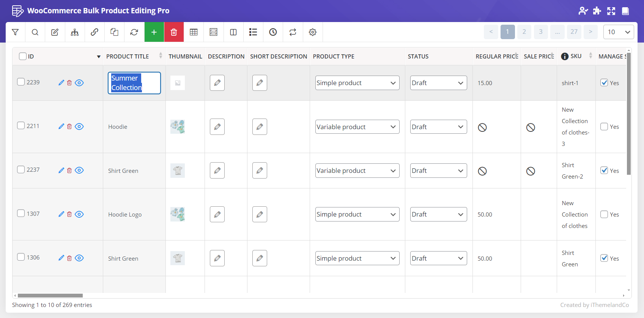Click the horizontal scrollbar at table bottom
Image resolution: width=644 pixels, height=318 pixels.
tap(50, 296)
